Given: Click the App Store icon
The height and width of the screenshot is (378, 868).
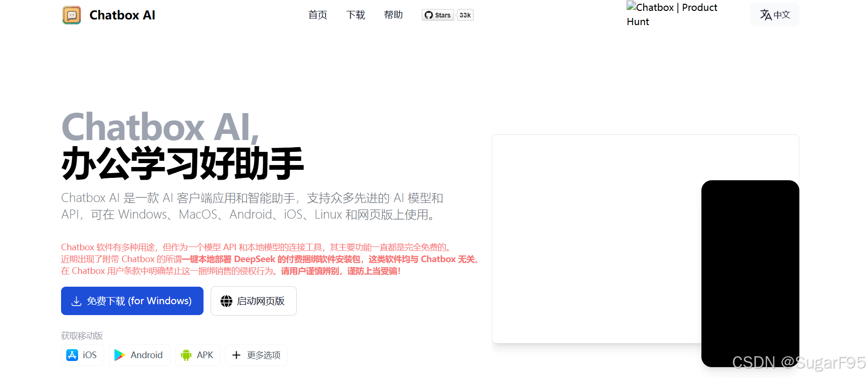Looking at the screenshot, I should click(x=72, y=355).
